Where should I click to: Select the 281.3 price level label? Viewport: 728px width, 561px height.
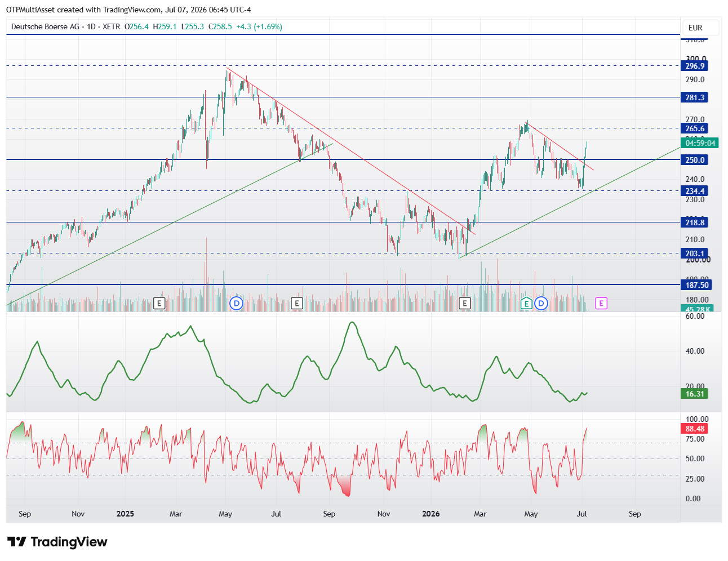tap(695, 97)
